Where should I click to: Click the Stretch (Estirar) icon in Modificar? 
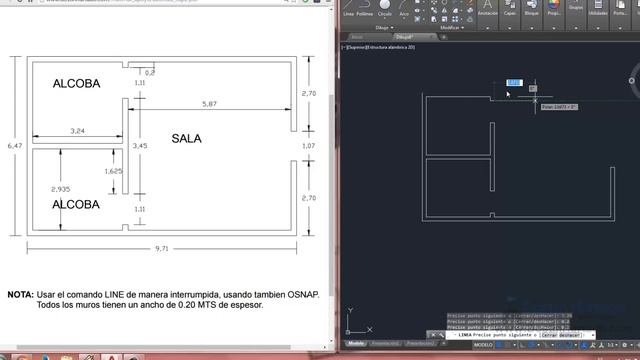[x=434, y=19]
